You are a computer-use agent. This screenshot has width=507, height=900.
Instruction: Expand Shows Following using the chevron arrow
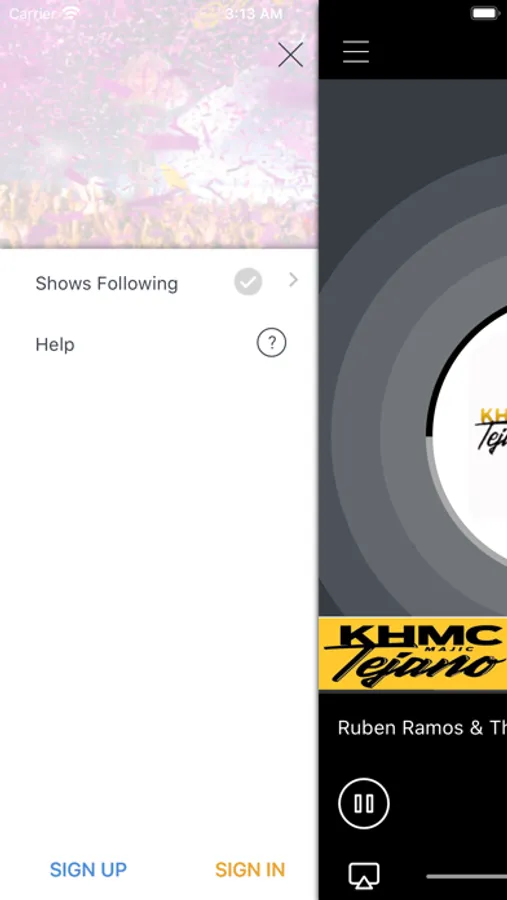click(293, 280)
